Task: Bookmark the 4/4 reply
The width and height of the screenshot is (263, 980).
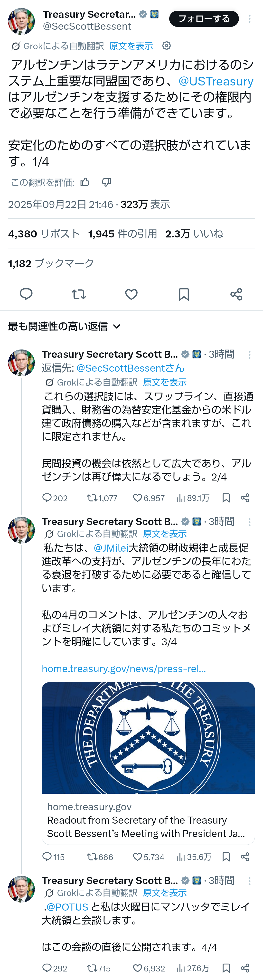Action: pos(226,968)
